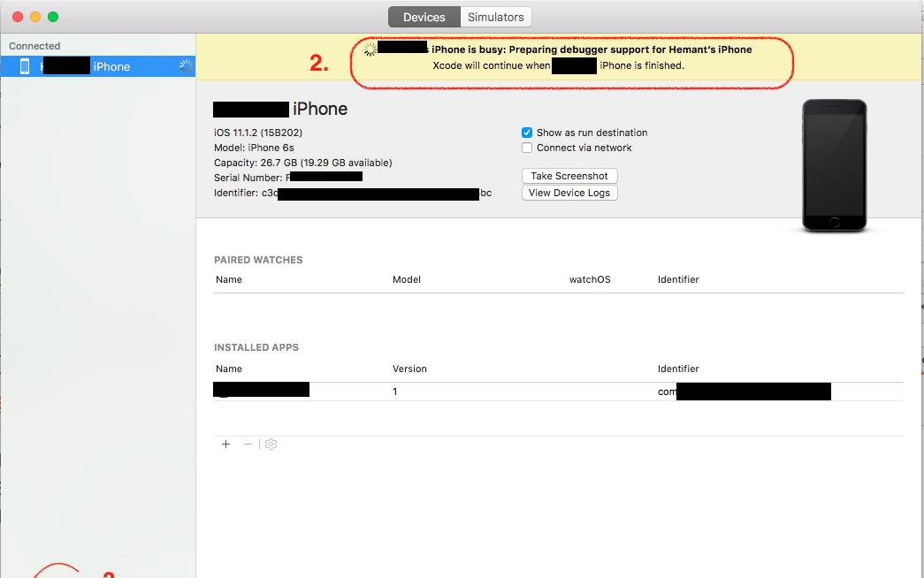This screenshot has height=578, width=924.
Task: Click the iPhone device icon in sidebar
Action: coord(25,66)
